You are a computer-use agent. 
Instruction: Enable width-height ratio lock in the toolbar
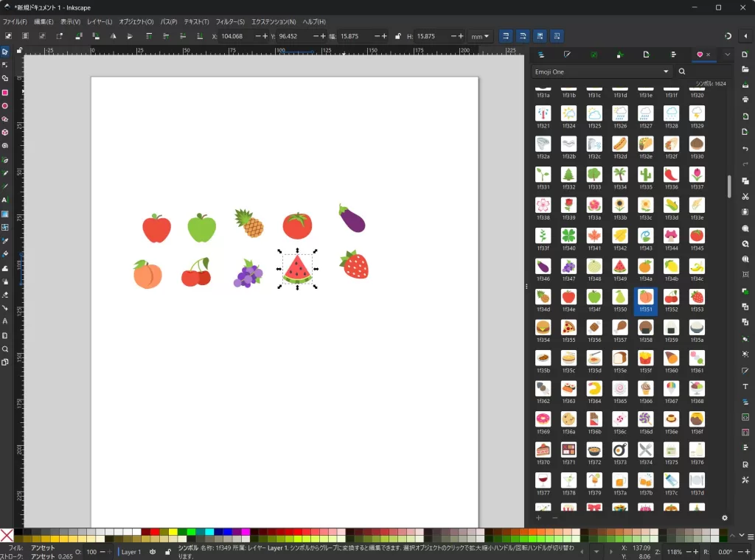398,35
